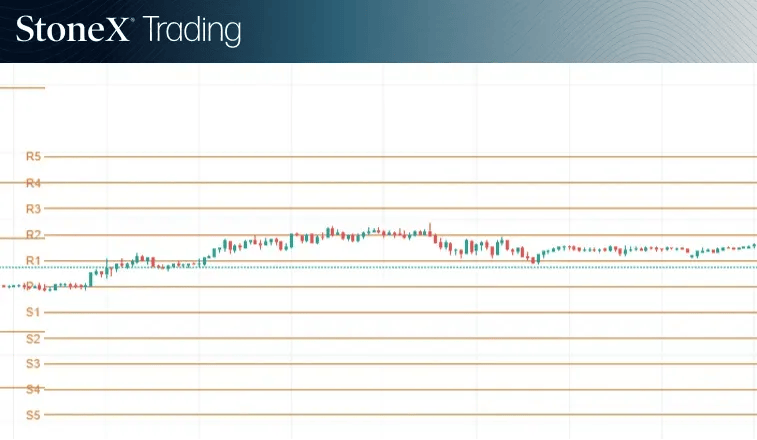Select the R5 pivot level label
Image resolution: width=757 pixels, height=440 pixels.
(33, 156)
